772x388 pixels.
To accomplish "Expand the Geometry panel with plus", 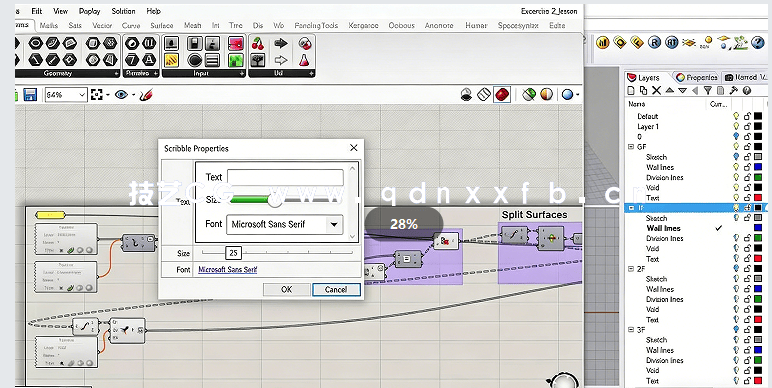I will (x=117, y=73).
